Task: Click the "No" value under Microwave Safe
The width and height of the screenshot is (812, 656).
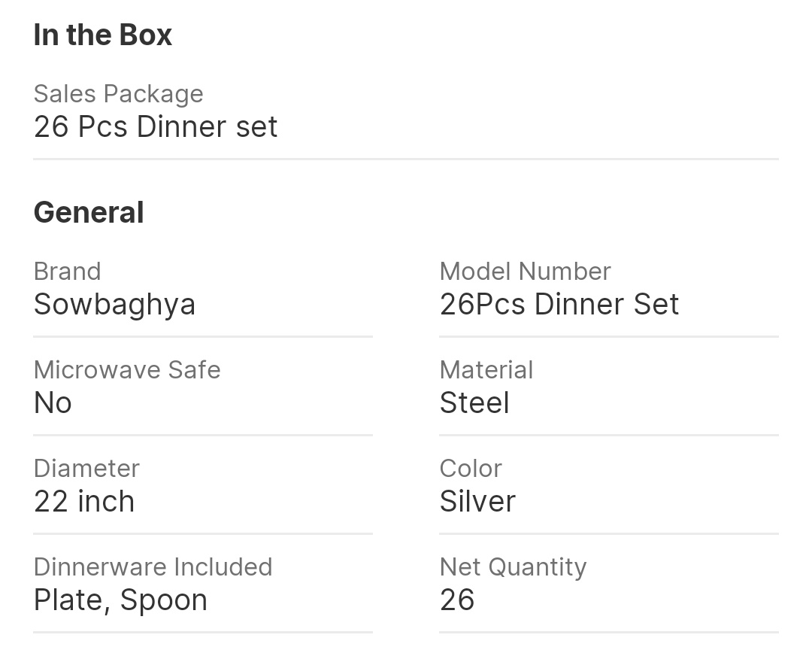Action: point(53,403)
